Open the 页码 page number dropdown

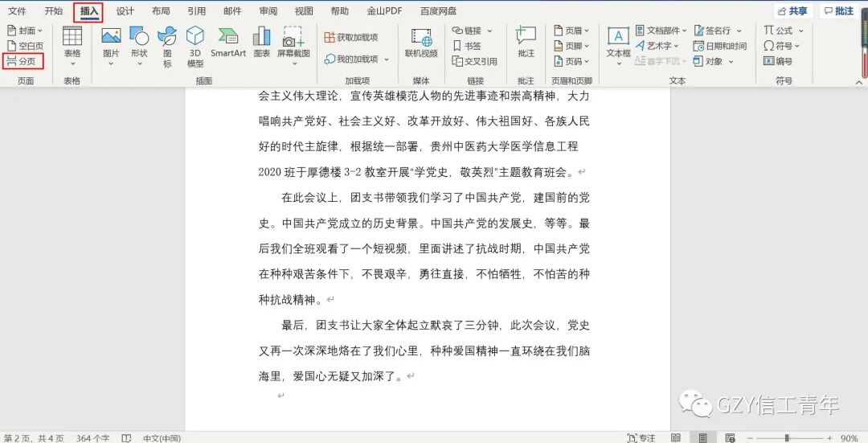tap(571, 61)
